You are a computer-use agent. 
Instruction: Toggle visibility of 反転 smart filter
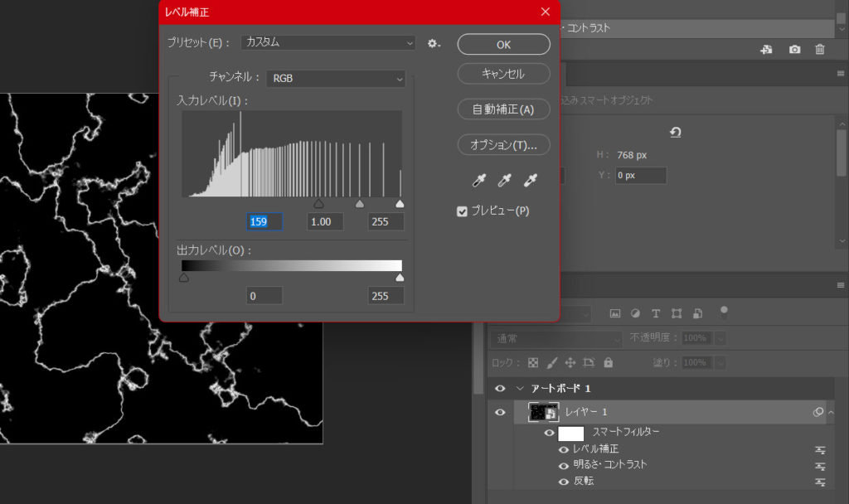click(x=564, y=482)
